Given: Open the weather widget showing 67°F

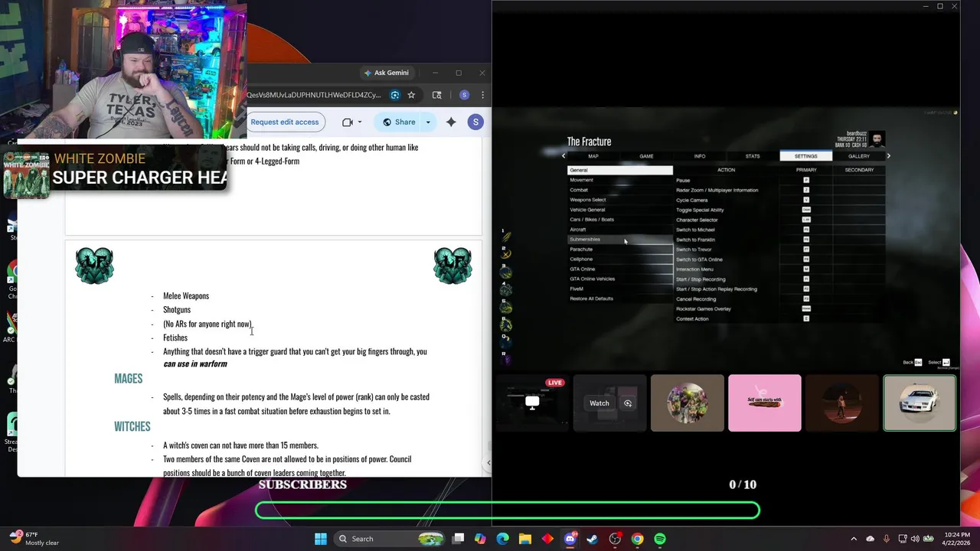Looking at the screenshot, I should point(33,539).
